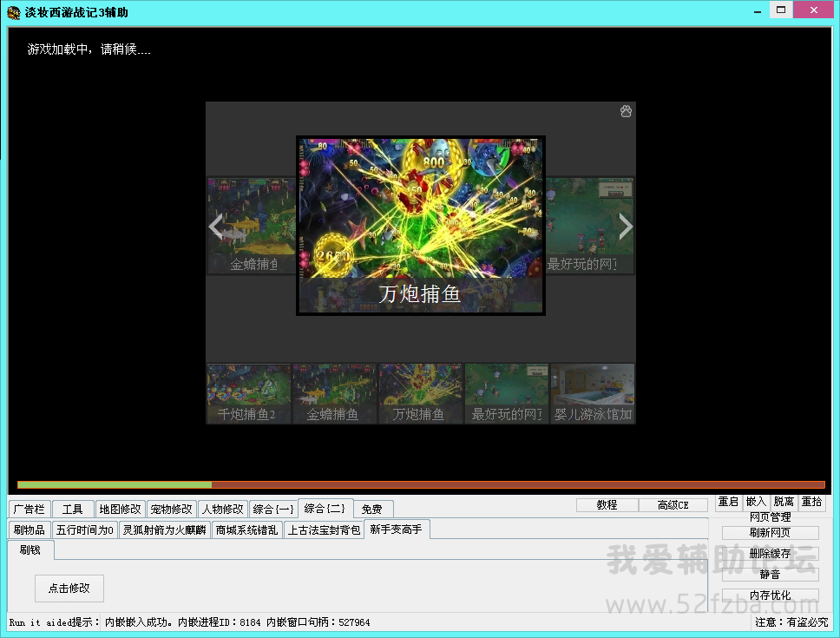Screen dimensions: 840x638
Task: Open the 综合{一} tab
Action: pyautogui.click(x=273, y=509)
